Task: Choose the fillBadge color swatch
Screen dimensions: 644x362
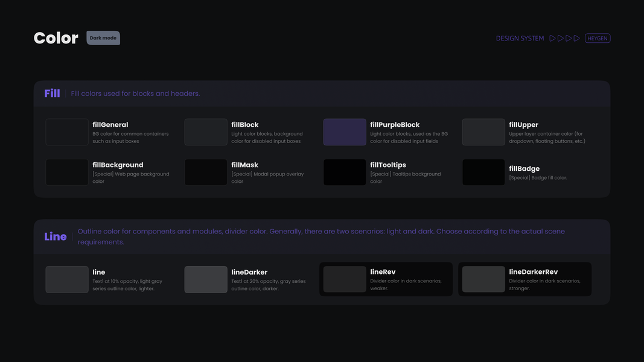Action: 483,173
